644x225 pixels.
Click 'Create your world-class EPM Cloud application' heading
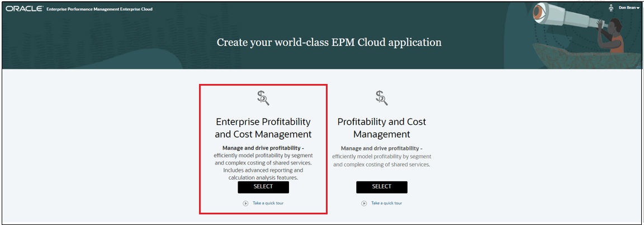(x=329, y=43)
